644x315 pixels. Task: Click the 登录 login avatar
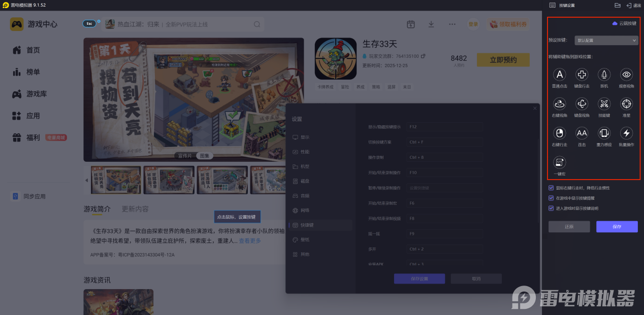(473, 24)
